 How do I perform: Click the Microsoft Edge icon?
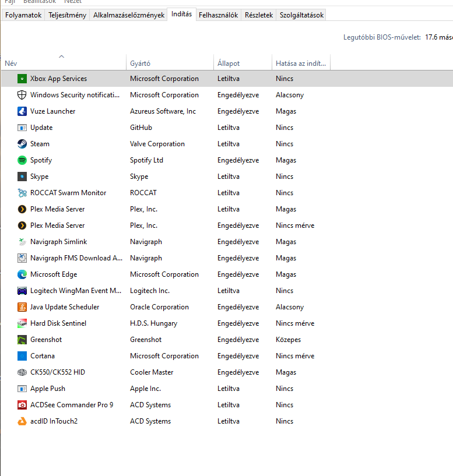point(22,274)
